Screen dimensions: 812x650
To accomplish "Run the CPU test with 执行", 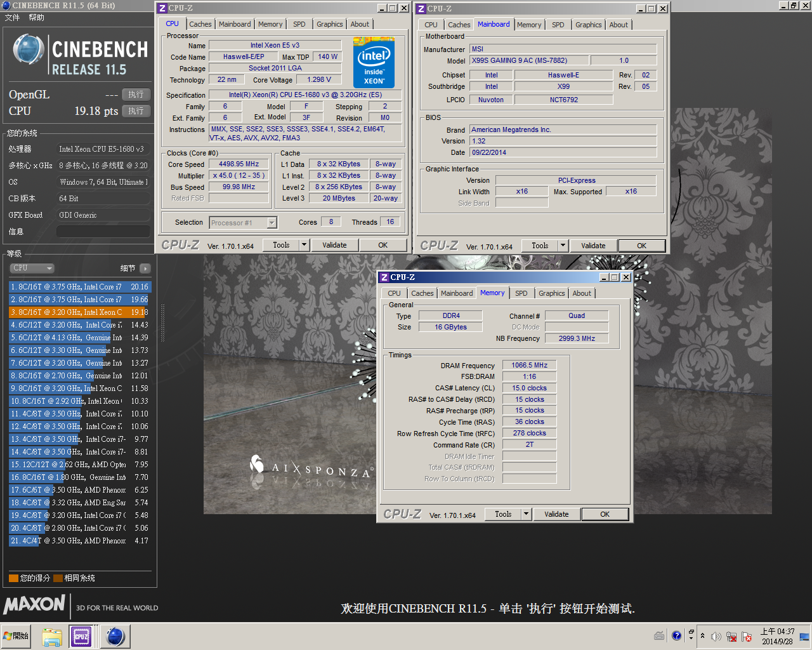I will (x=136, y=111).
